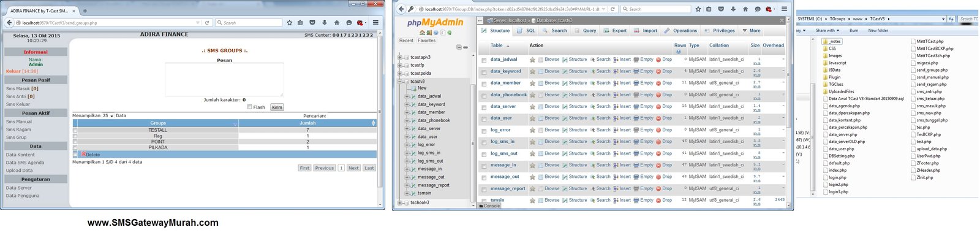Image resolution: width=980 pixels, height=243 pixels.
Task: Click Drop icon for data_keyword table
Action: point(658,71)
